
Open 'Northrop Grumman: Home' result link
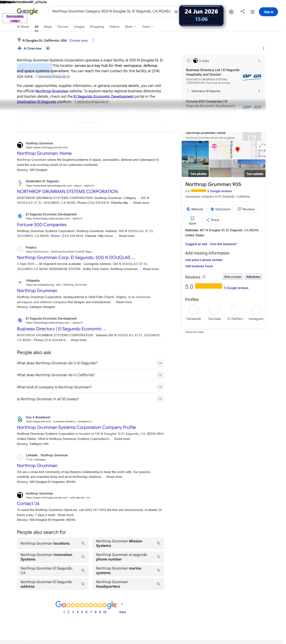click(44, 153)
